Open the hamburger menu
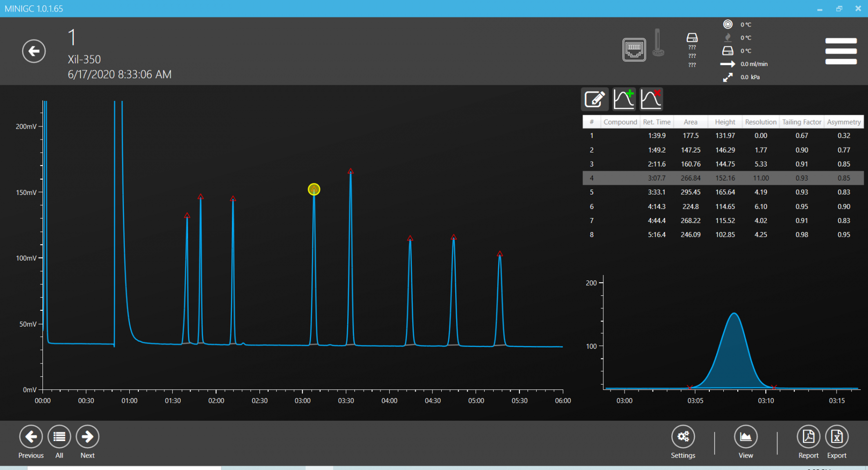 (841, 51)
